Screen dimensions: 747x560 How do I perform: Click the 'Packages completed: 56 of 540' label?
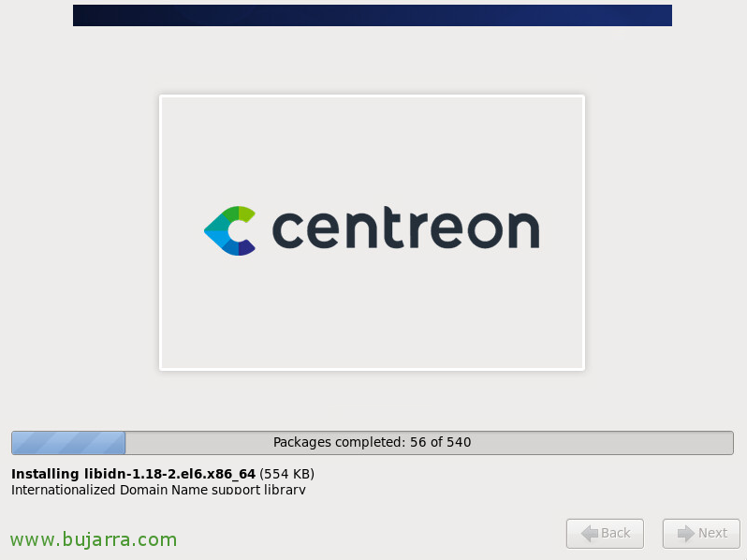coord(372,442)
